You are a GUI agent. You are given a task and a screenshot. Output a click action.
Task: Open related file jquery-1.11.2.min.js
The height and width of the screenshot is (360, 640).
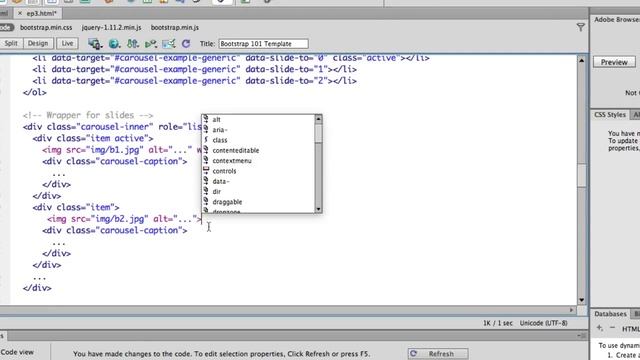(111, 27)
